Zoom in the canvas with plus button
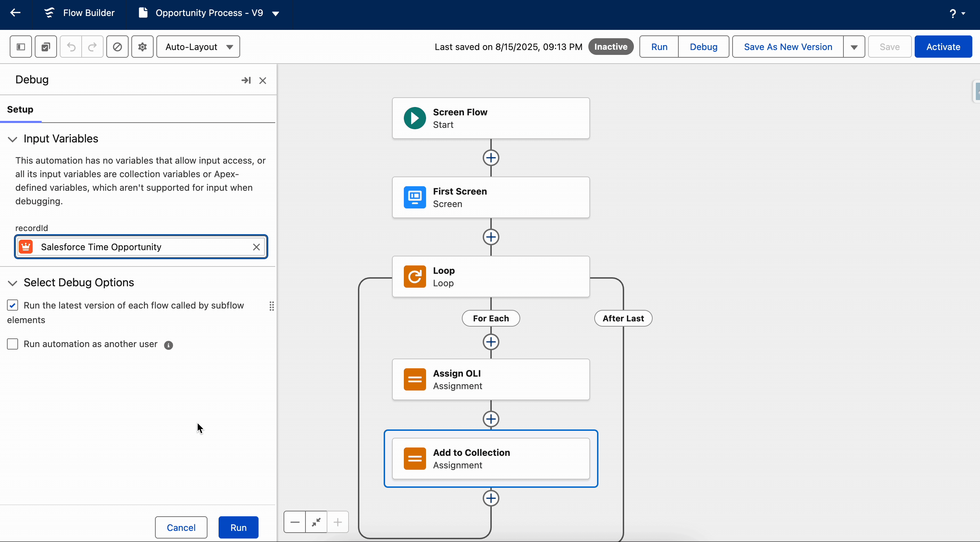Screen dimensions: 980x542 (337, 522)
